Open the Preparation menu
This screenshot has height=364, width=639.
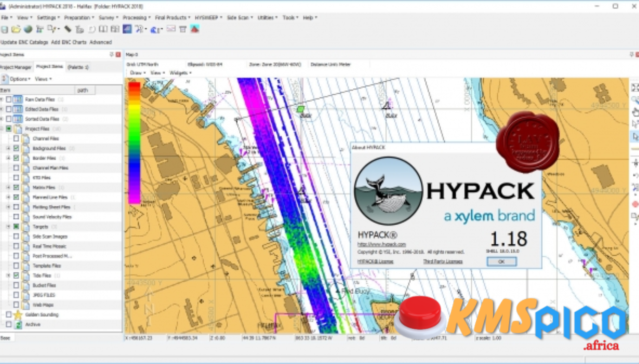coord(79,17)
